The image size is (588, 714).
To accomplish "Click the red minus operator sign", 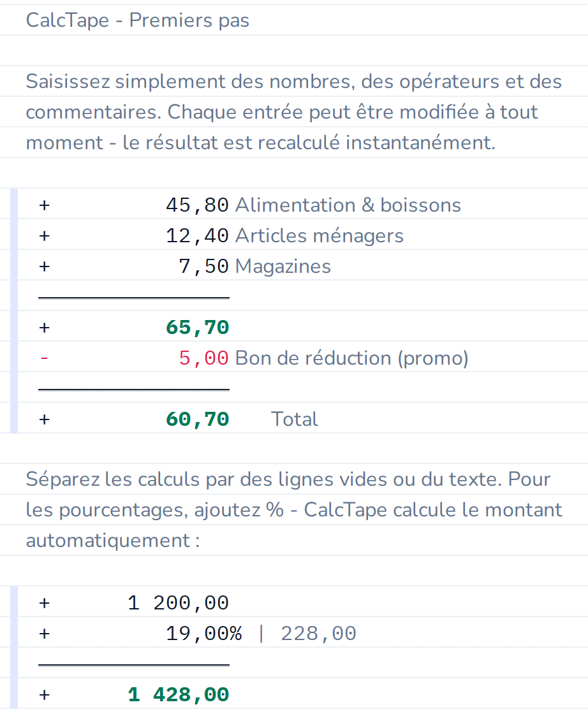I will click(x=44, y=358).
